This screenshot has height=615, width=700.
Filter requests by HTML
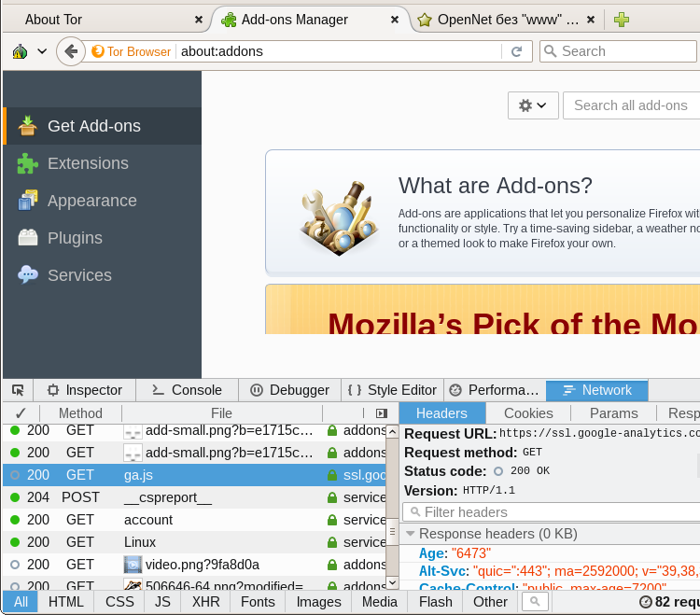pos(66,602)
